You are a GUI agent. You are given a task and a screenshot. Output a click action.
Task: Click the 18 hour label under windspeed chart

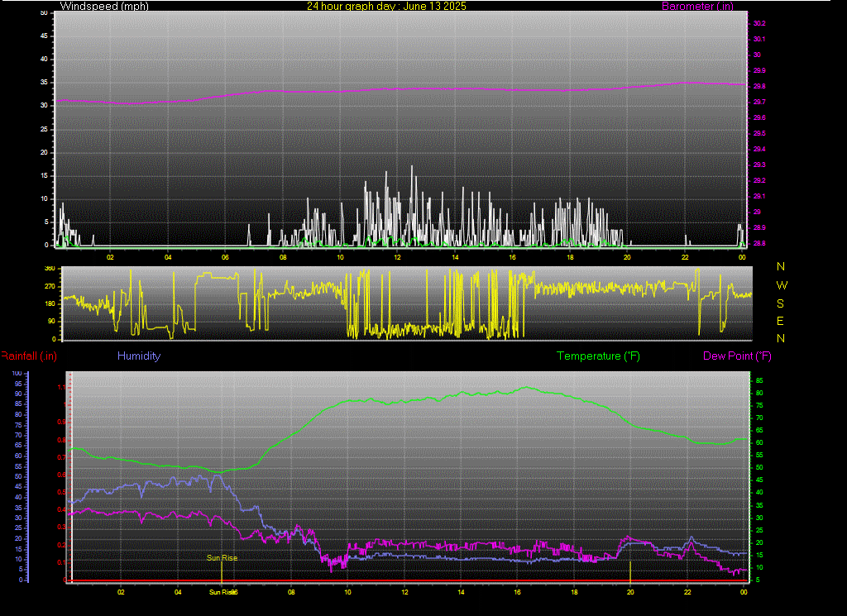[x=570, y=257]
